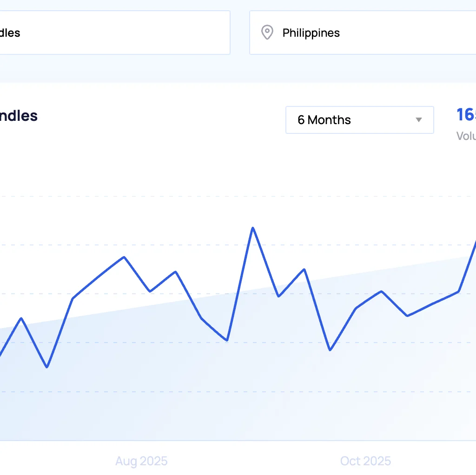Select the Oct 2025 axis label

tap(366, 461)
